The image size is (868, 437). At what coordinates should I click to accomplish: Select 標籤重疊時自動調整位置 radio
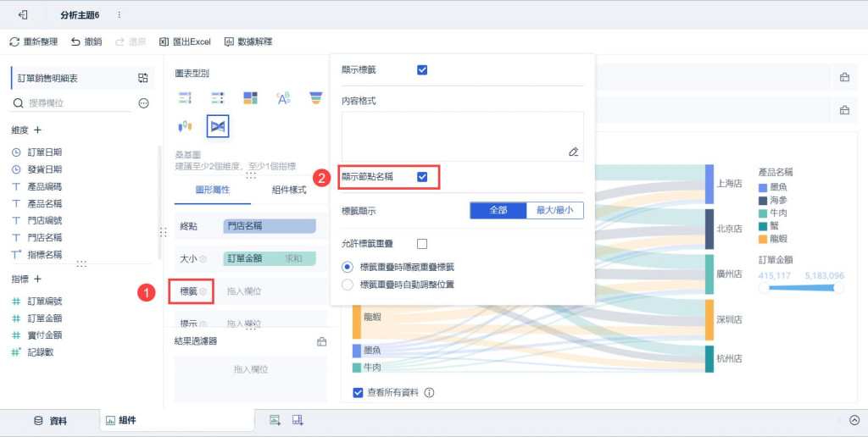click(347, 285)
